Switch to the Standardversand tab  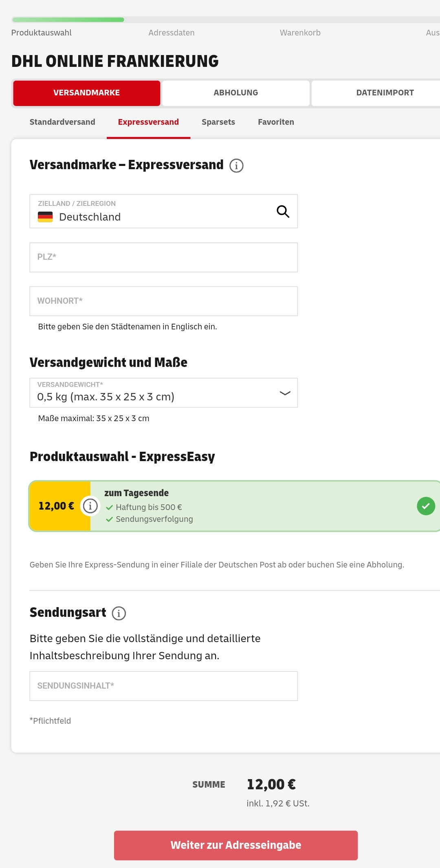pyautogui.click(x=62, y=122)
